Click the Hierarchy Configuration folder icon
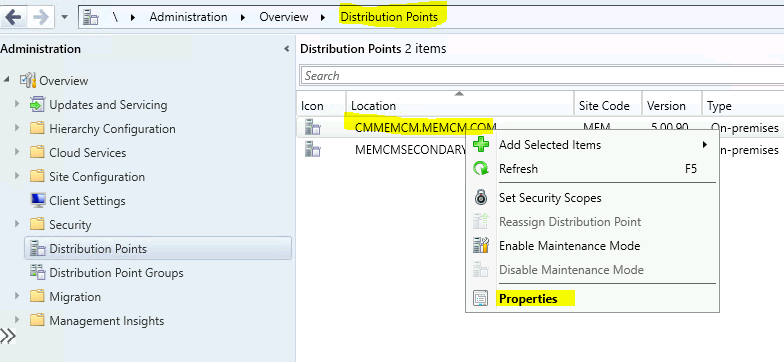 37,128
